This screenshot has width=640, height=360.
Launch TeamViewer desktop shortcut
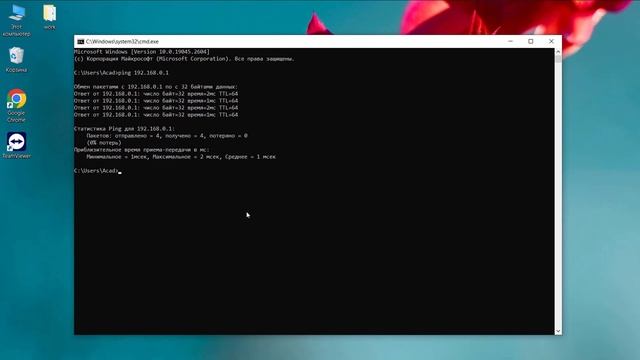coord(16,145)
